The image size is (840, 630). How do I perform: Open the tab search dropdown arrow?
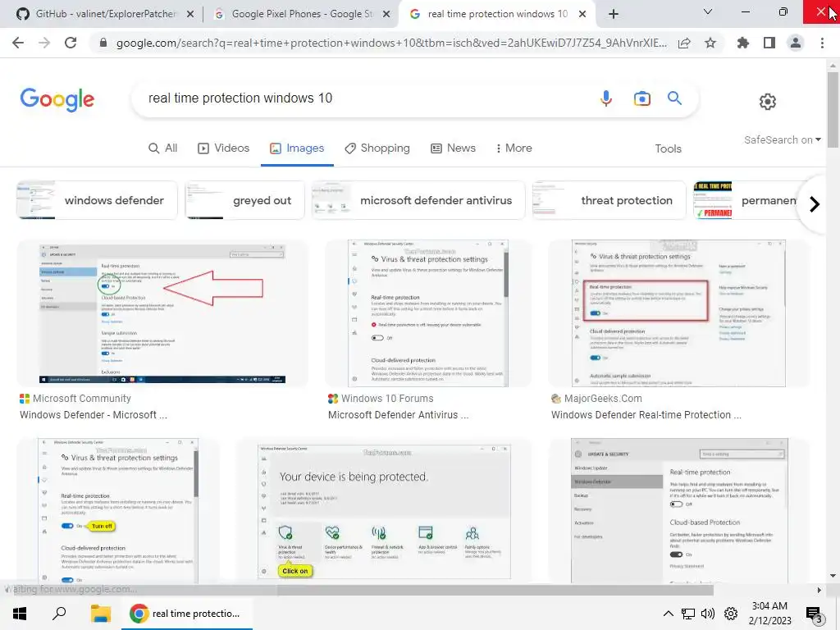click(x=708, y=11)
